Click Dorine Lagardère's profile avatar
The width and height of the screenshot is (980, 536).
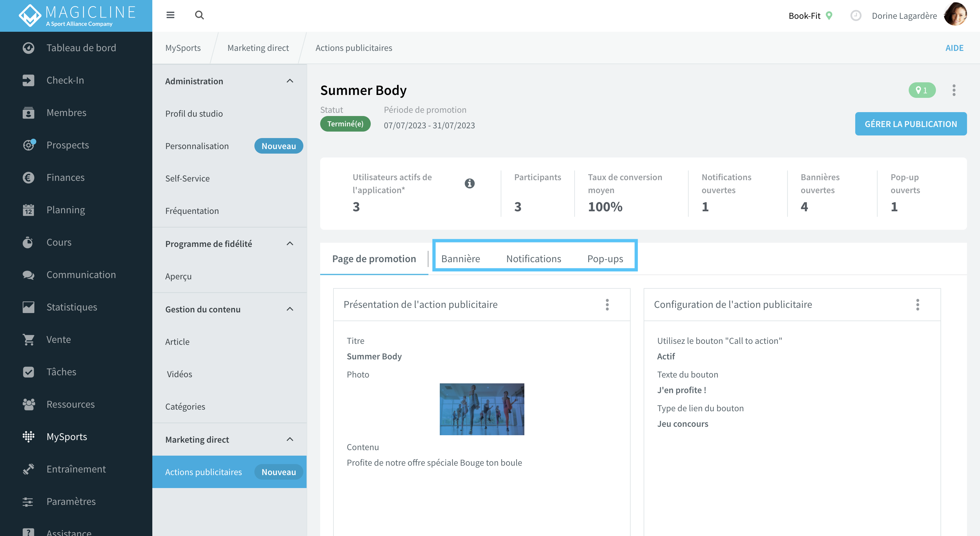click(x=955, y=15)
